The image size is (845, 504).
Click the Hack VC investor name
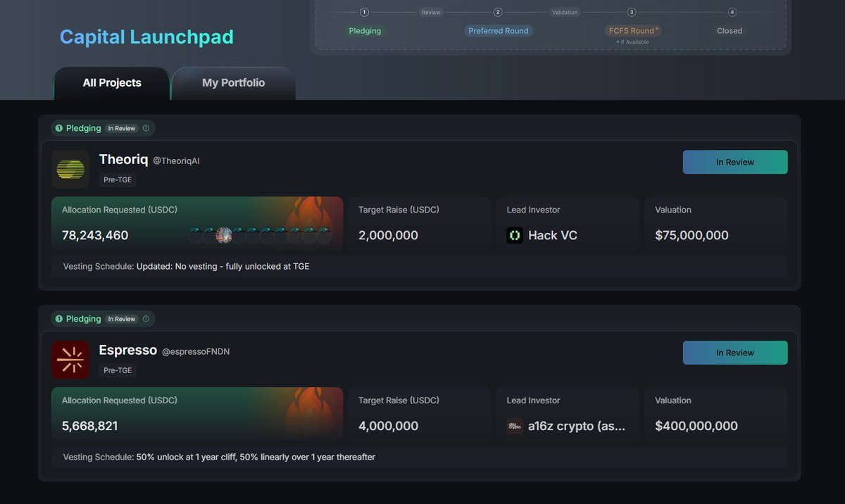coord(553,235)
